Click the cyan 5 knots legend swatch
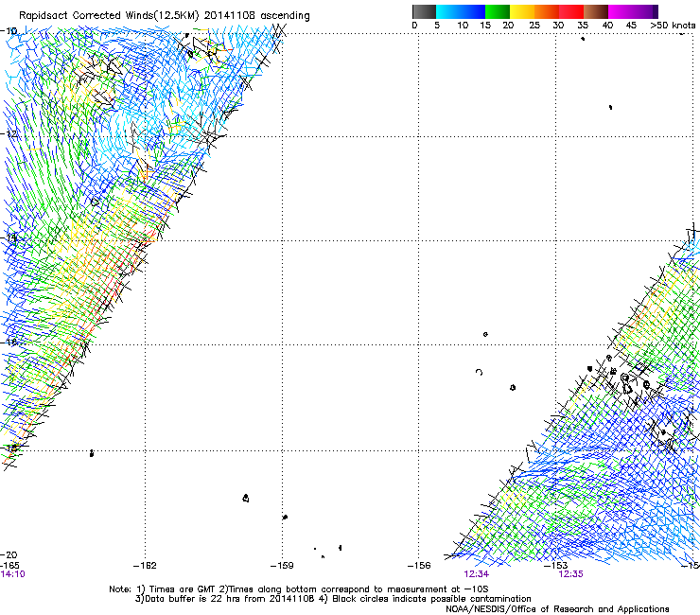Screen dimensions: 700x615 pyautogui.click(x=448, y=11)
